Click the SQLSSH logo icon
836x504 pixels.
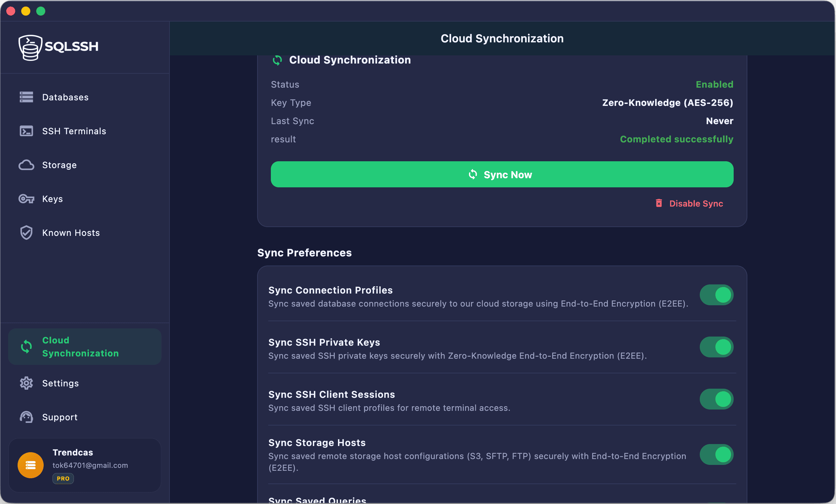(x=30, y=48)
